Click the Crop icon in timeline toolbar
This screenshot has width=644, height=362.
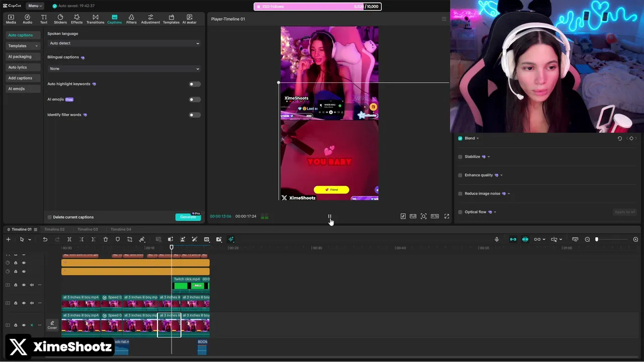[x=130, y=239]
